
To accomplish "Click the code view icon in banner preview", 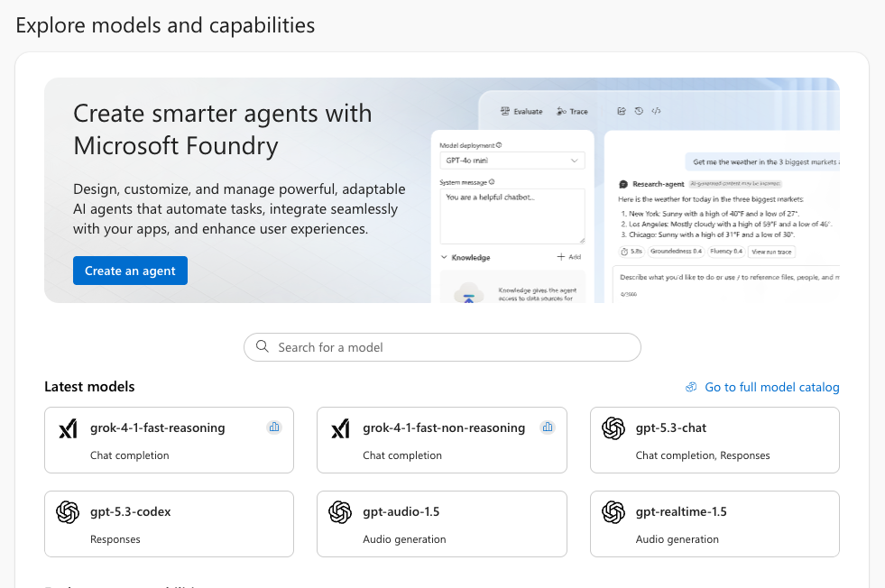I will click(656, 111).
